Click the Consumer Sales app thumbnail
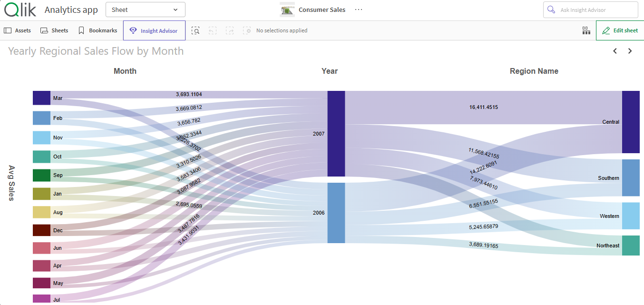 point(287,10)
